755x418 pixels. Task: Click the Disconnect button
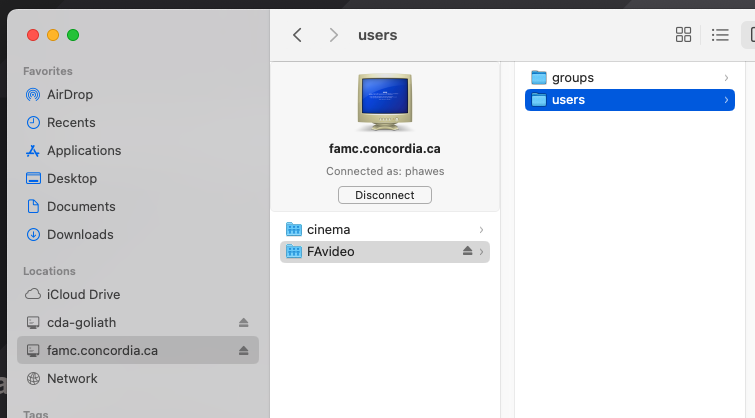point(385,195)
